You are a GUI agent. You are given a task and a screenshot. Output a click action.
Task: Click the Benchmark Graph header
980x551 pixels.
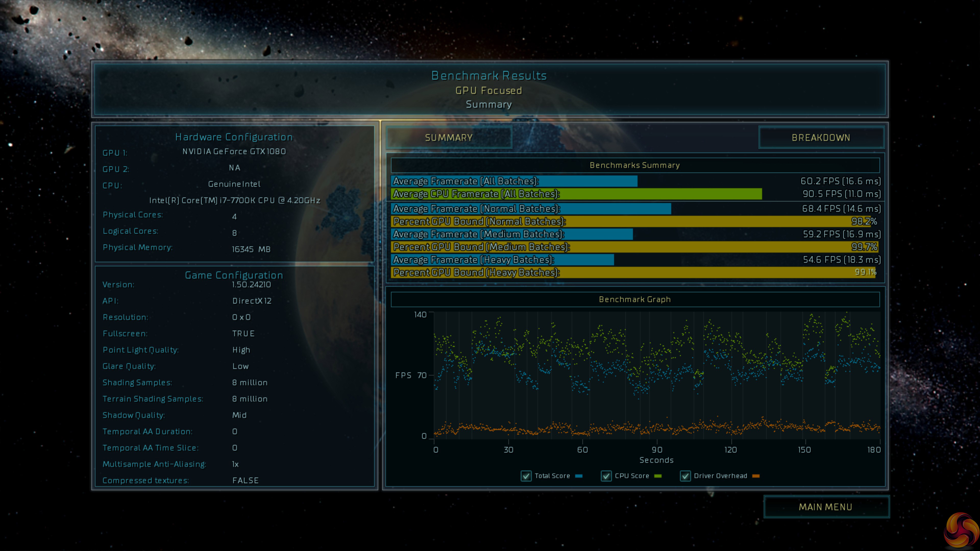coord(634,299)
